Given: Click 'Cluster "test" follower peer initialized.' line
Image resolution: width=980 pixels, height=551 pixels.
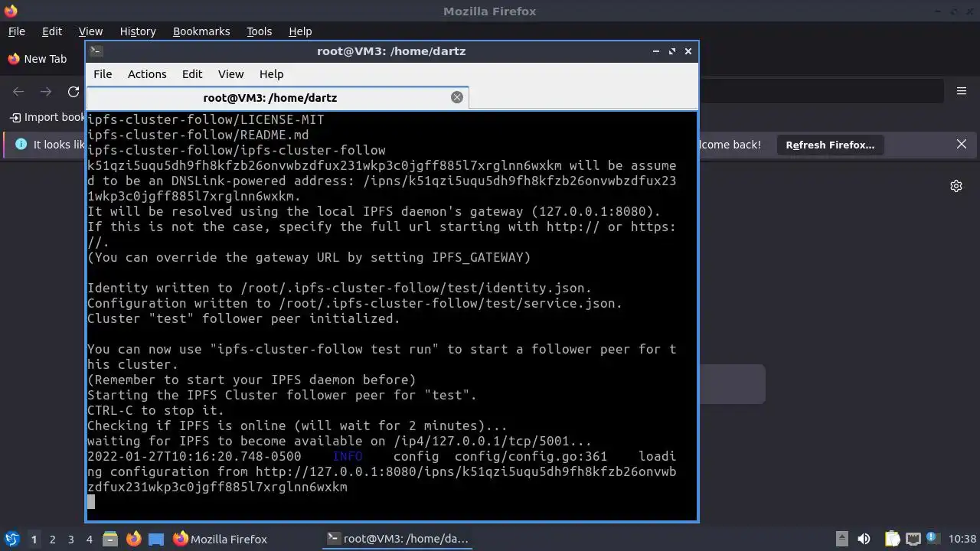Looking at the screenshot, I should click(x=244, y=318).
